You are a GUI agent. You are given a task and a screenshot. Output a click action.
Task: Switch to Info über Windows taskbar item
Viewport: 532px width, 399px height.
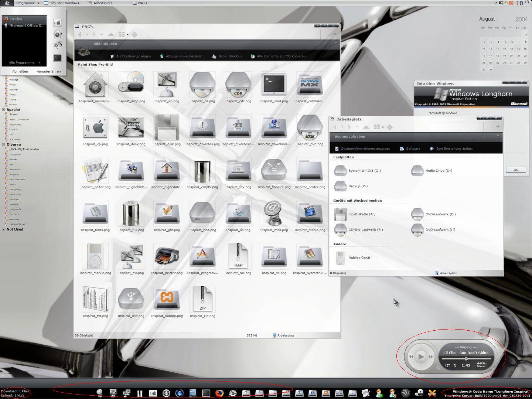point(61,3)
